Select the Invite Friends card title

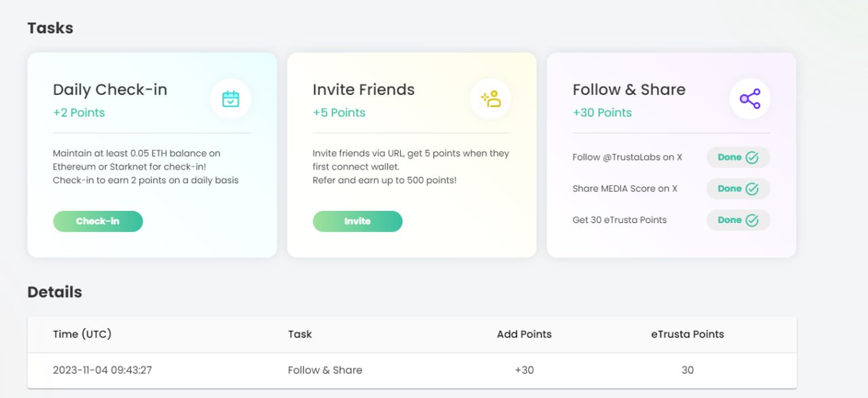[363, 89]
